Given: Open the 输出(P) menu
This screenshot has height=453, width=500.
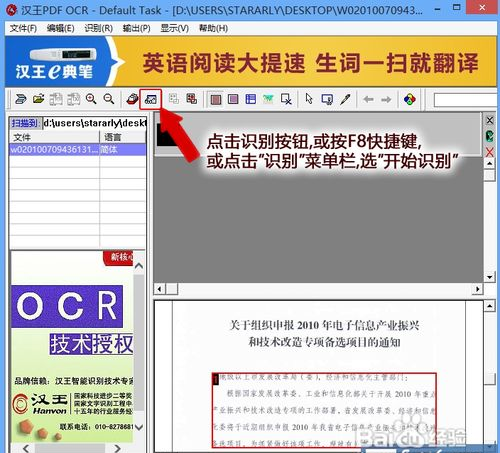Looking at the screenshot, I should (x=137, y=28).
